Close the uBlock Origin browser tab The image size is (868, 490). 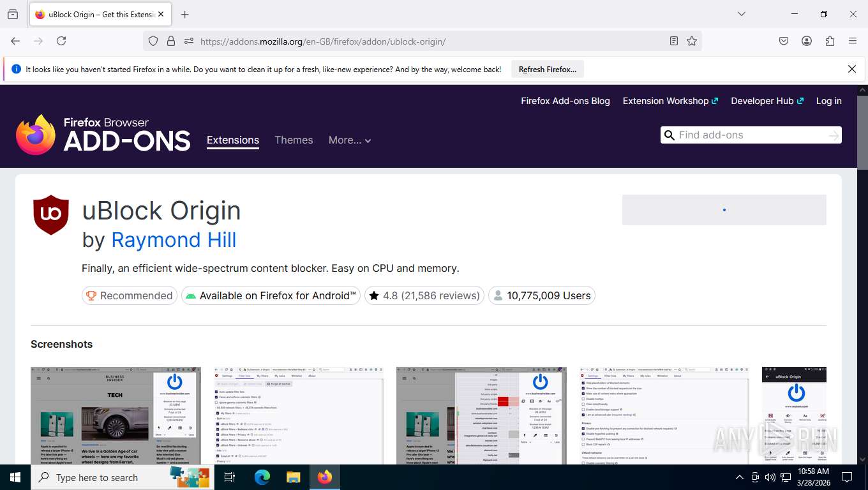tap(160, 14)
